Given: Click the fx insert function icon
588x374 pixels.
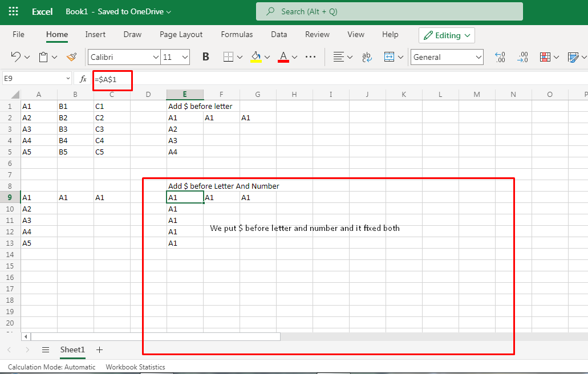Looking at the screenshot, I should pyautogui.click(x=83, y=79).
